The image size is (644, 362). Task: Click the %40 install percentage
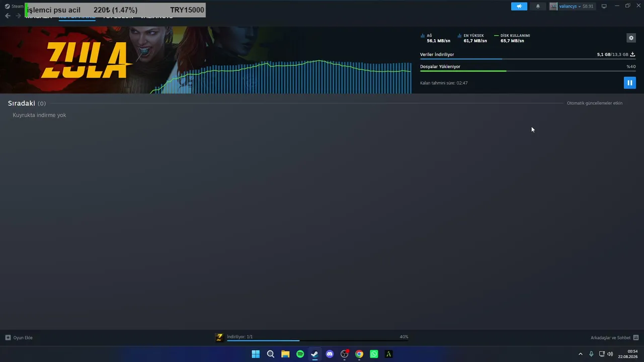(631, 66)
